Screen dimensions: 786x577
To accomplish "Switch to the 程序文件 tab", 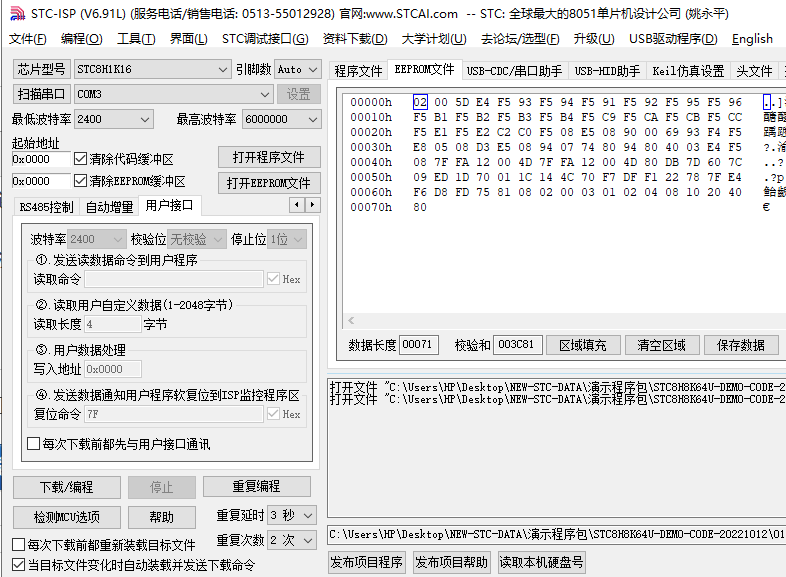I will (x=358, y=71).
